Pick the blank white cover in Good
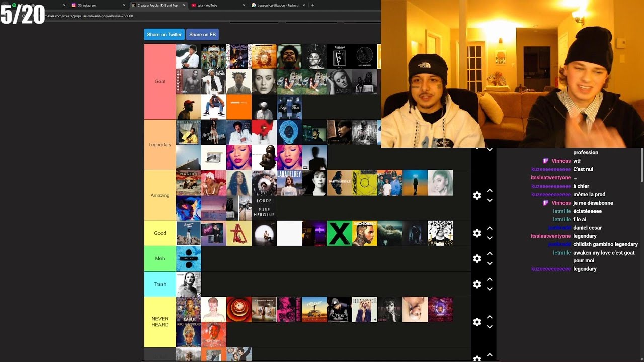 click(x=289, y=233)
